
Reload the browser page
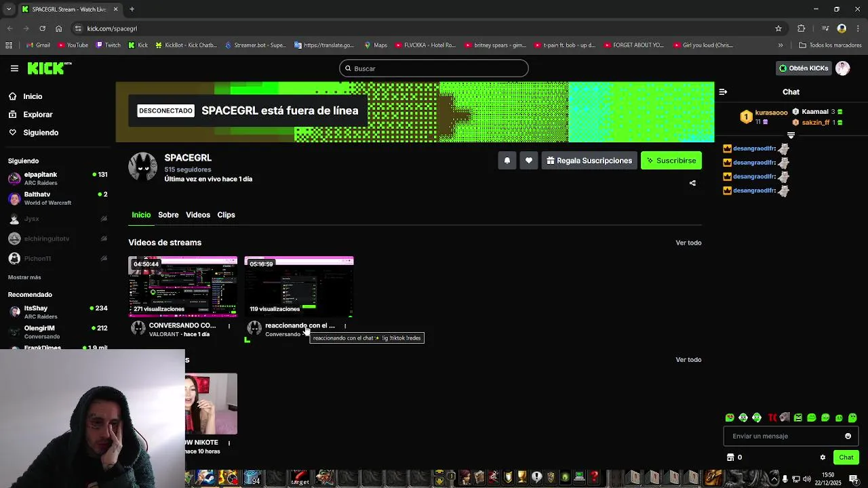[42, 28]
